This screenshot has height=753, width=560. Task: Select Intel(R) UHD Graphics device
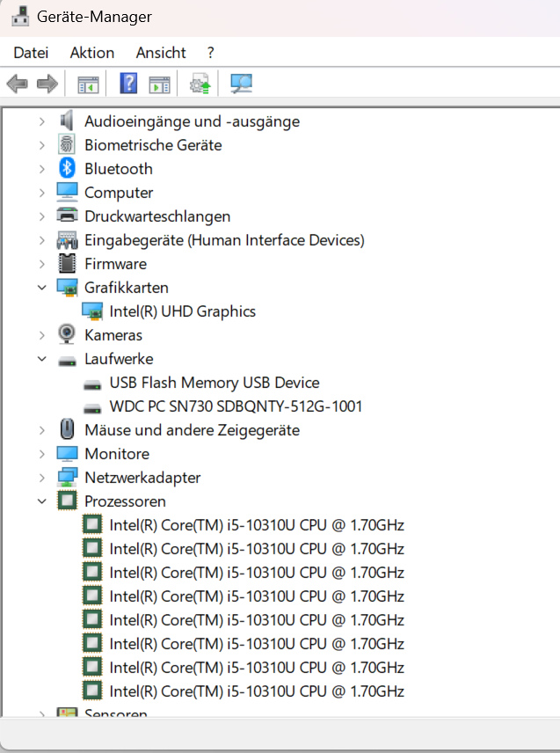(x=182, y=311)
